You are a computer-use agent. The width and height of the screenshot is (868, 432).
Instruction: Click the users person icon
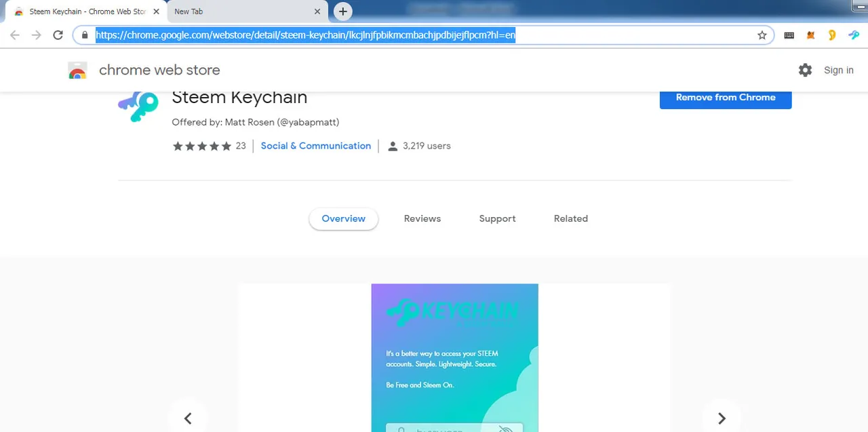[x=392, y=146]
